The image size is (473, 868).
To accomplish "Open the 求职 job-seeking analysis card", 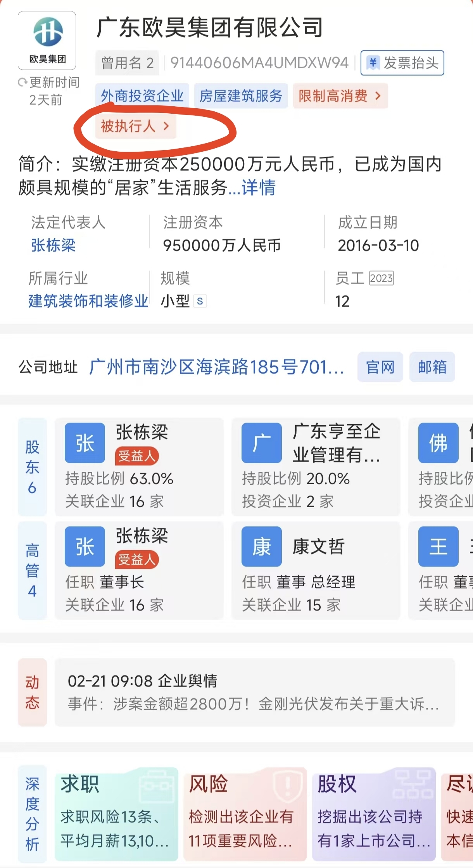I will point(116,814).
